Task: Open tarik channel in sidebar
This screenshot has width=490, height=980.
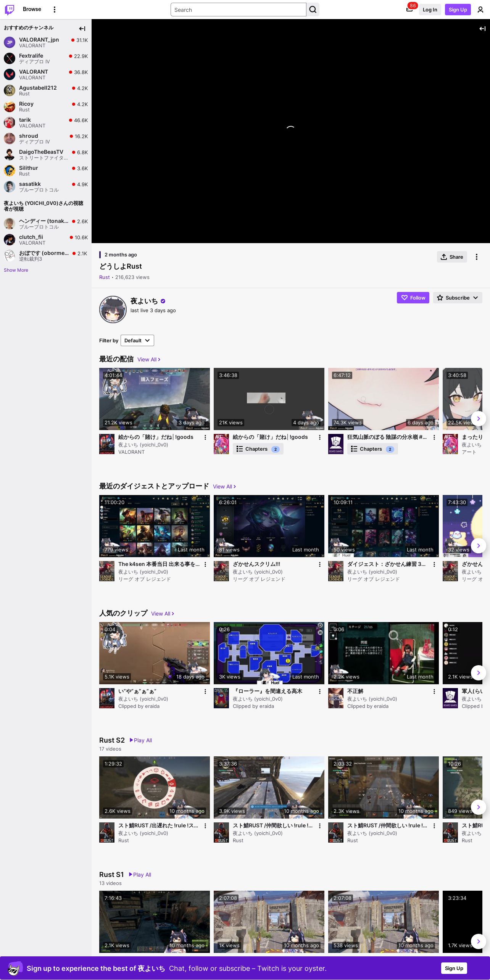Action: click(x=46, y=122)
